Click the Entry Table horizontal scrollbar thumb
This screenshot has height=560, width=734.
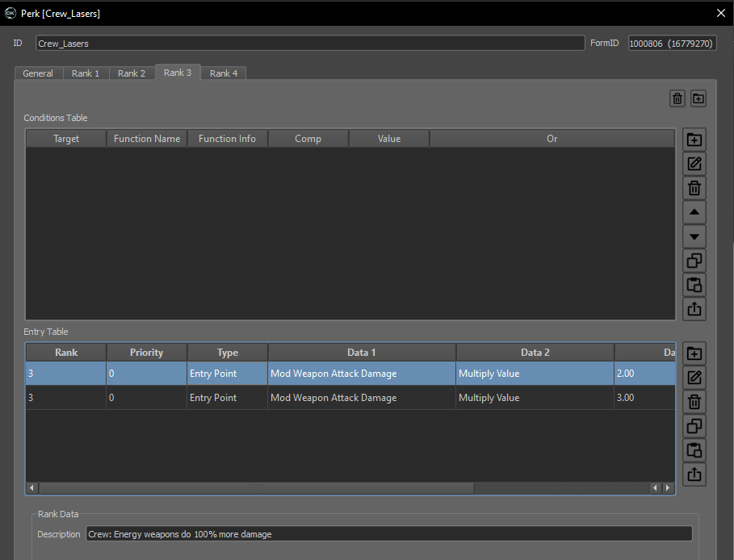point(257,488)
